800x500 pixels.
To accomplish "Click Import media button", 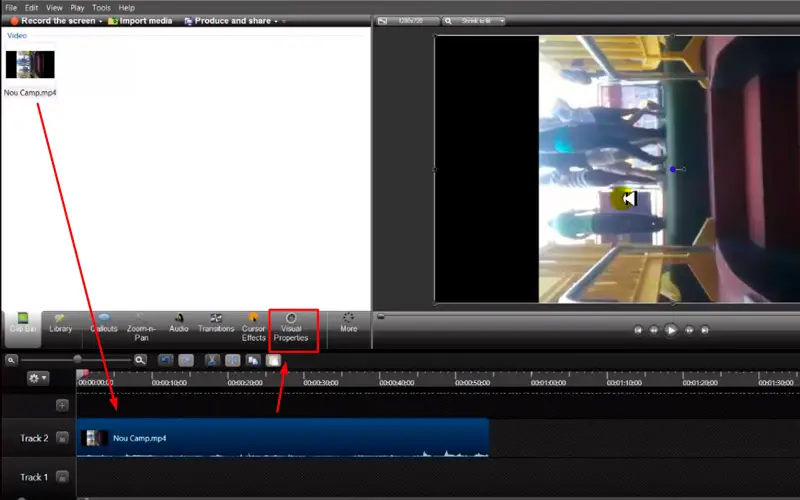I will 140,21.
